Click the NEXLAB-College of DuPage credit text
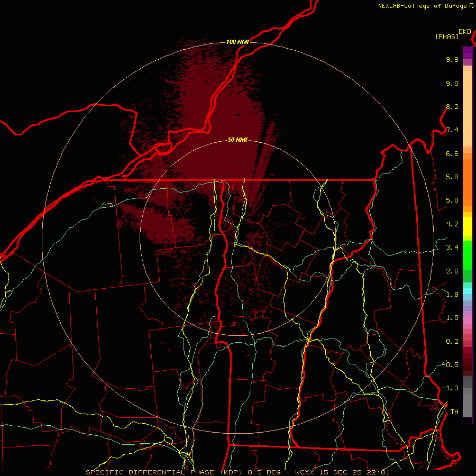 422,6
